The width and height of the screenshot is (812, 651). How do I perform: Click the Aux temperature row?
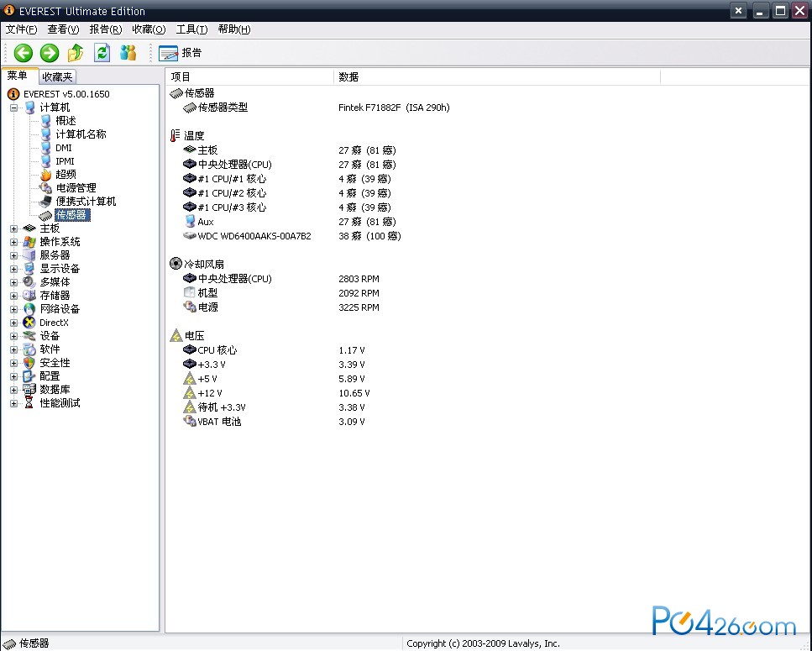coord(290,222)
